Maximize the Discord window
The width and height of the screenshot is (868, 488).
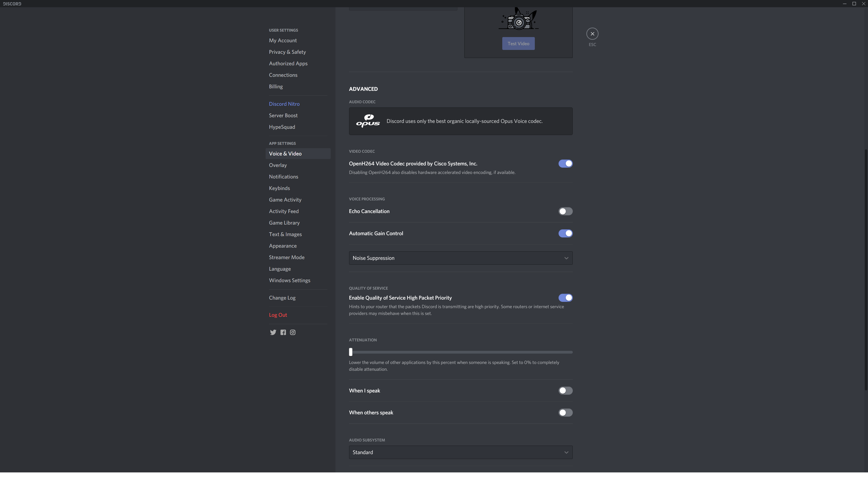tap(854, 4)
